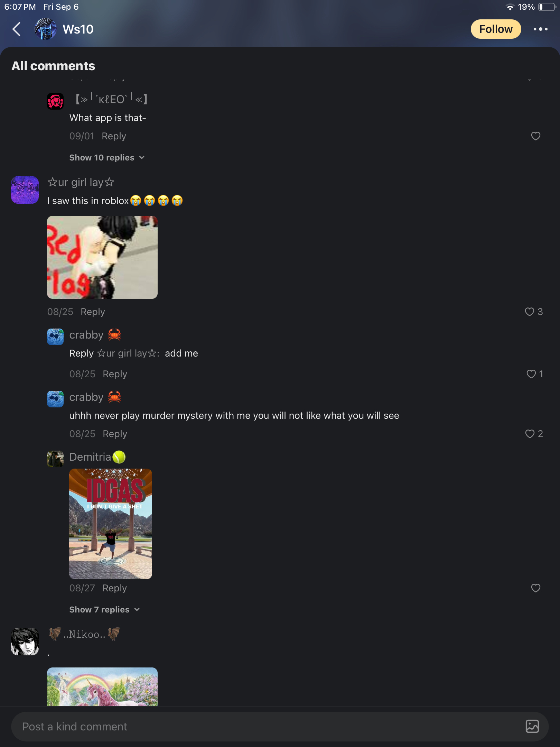Reply to the 'What app is that-' comment
Viewport: 560px width, 747px height.
click(x=114, y=136)
